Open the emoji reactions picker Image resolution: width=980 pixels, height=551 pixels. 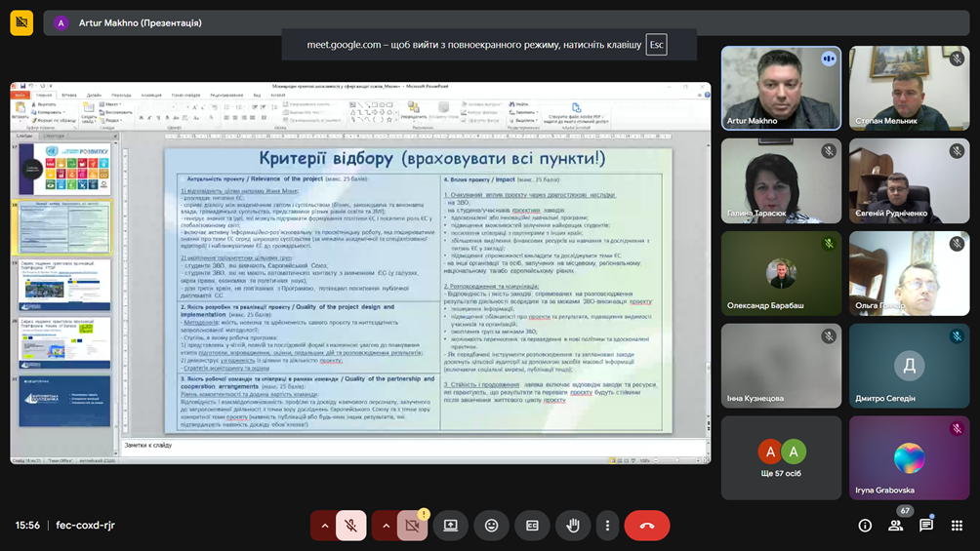pyautogui.click(x=491, y=526)
